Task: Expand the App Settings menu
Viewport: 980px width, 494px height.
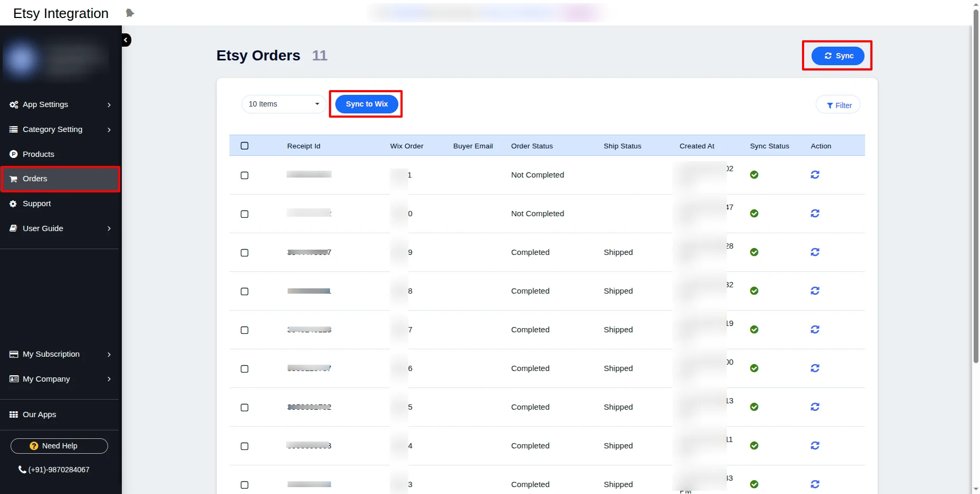Action: [60, 104]
